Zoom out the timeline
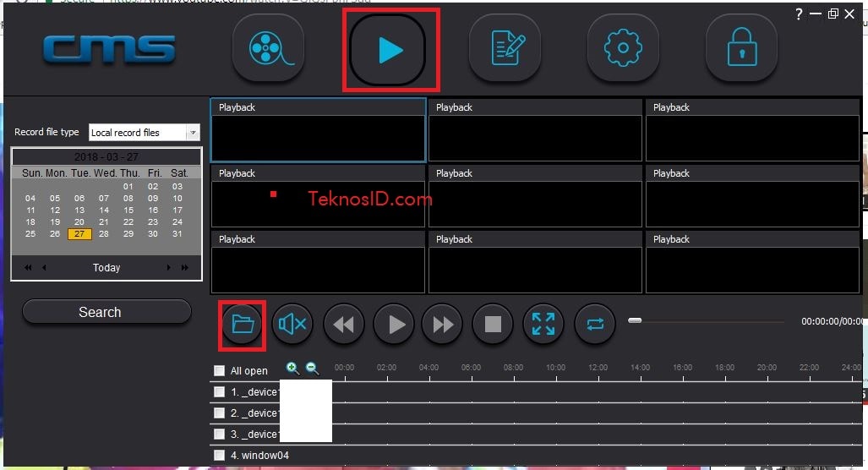This screenshot has height=470, width=868. (312, 369)
